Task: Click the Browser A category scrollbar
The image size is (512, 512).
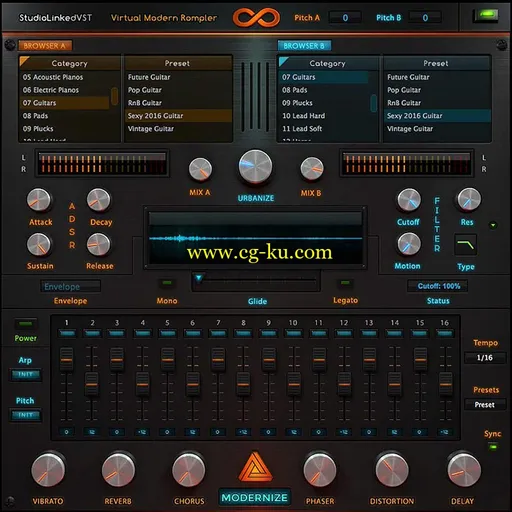Action: (x=114, y=97)
